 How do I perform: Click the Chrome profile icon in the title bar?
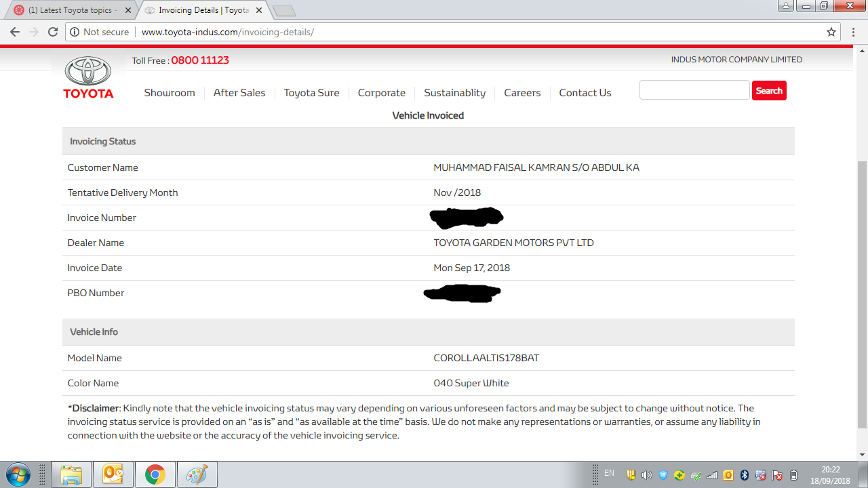(786, 5)
